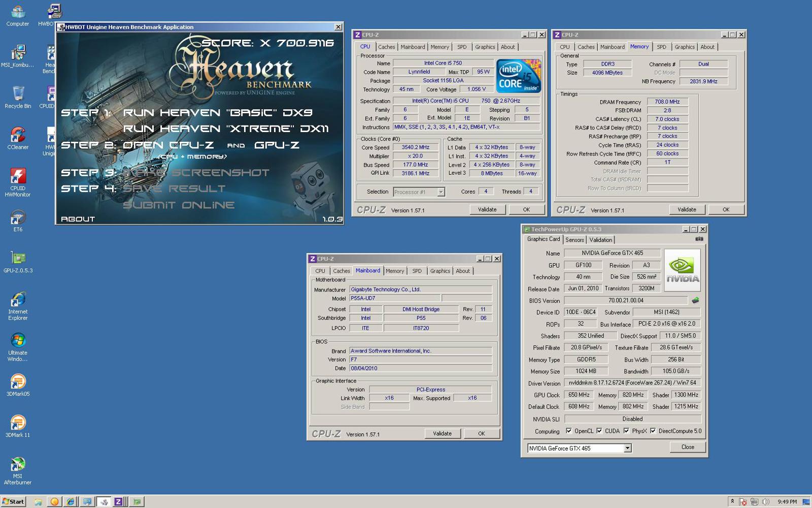Toggle the CUDA checkbox in GPU-Z
812x508 pixels.
coord(599,431)
